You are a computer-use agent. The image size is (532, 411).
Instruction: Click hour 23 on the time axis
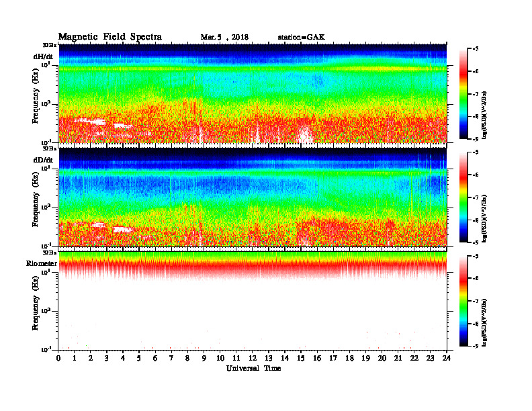click(x=430, y=359)
